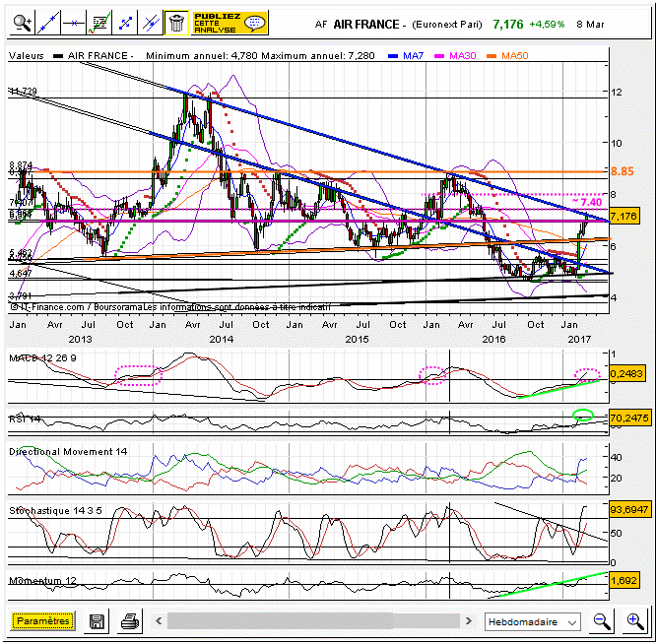656x644 pixels.
Task: Select the horizontal line drawing tool
Action: pos(73,23)
